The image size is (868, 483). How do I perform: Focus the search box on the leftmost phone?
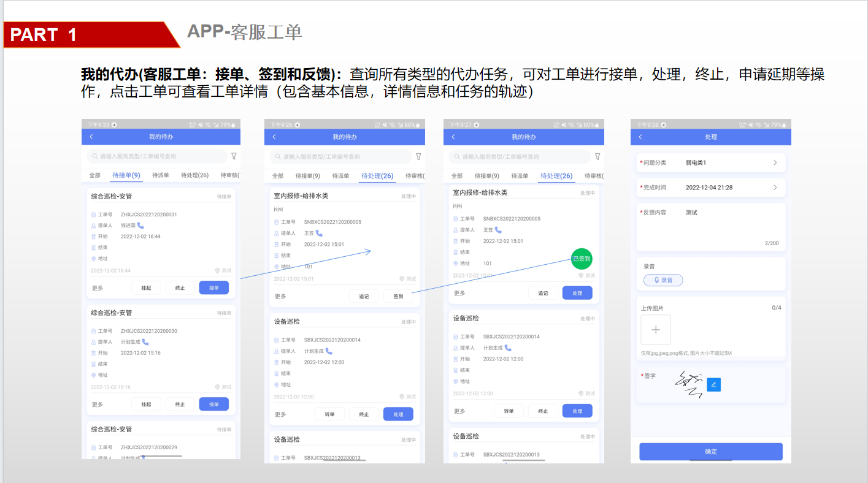coord(156,156)
